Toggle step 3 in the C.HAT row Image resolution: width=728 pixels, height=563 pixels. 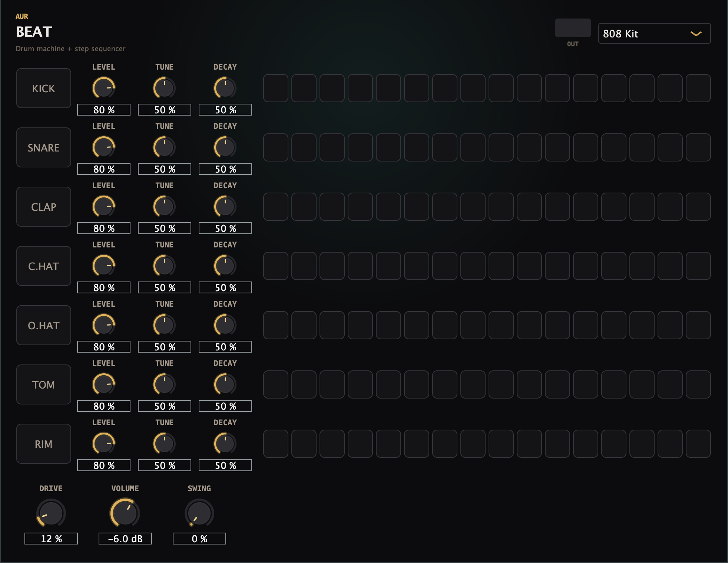point(332,266)
